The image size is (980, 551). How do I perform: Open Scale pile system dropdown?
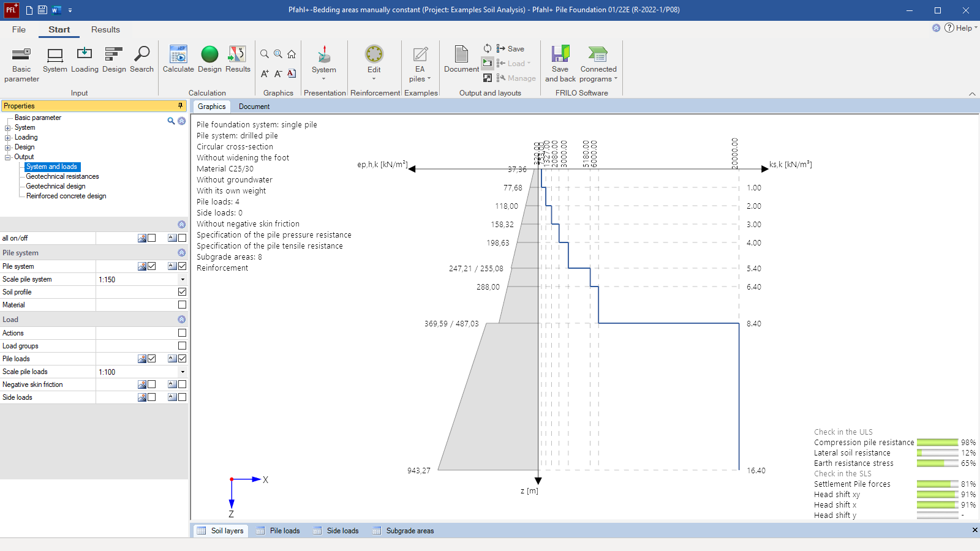point(183,279)
